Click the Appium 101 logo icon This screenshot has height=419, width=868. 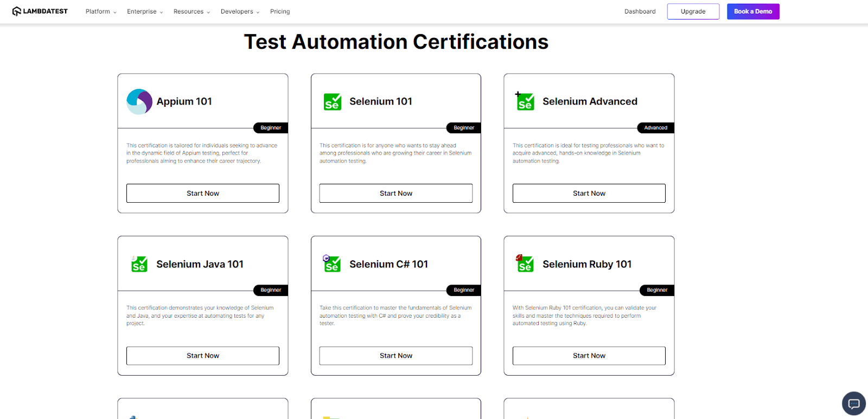tap(139, 101)
